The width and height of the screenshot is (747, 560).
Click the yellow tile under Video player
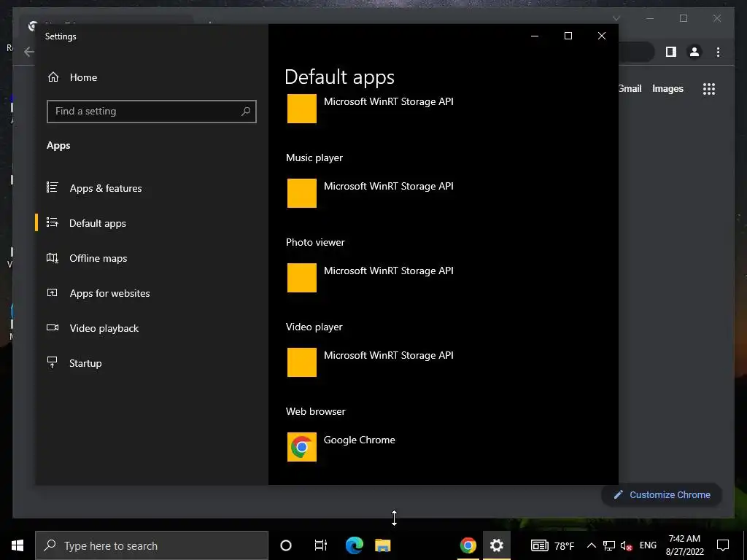(x=301, y=362)
